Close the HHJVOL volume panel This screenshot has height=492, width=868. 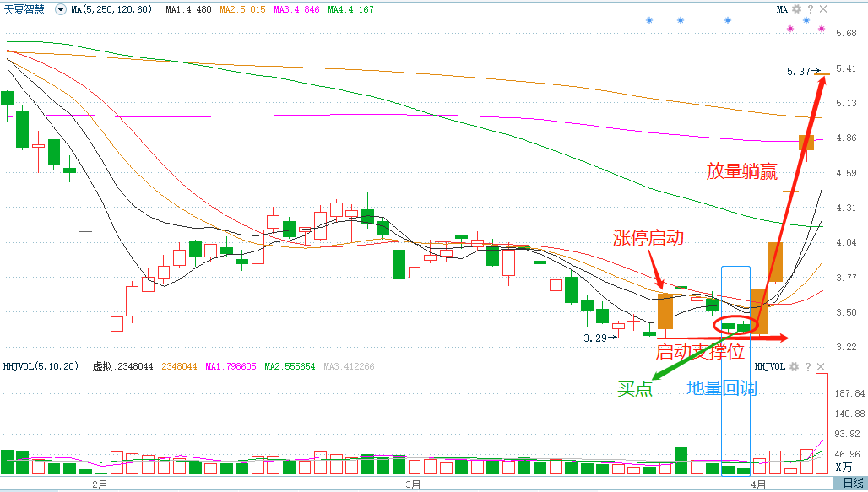821,366
